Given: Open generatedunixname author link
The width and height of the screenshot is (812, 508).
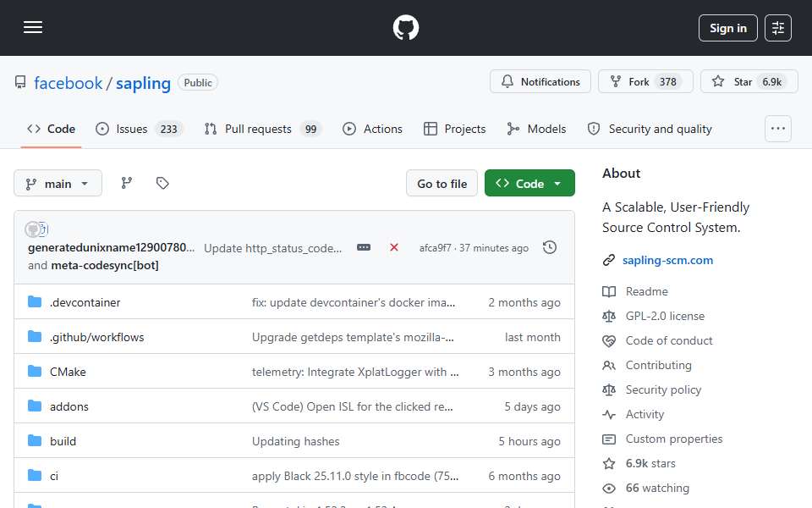Looking at the screenshot, I should click(x=112, y=247).
